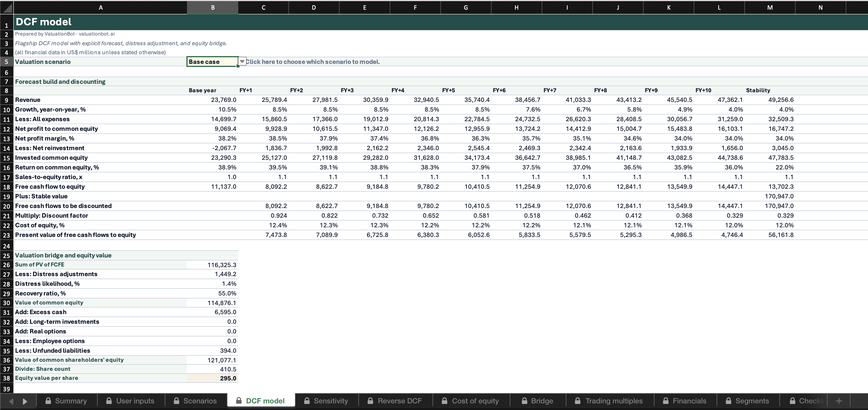Switch to the Financials sheet tab
The image size is (868, 410).
685,401
